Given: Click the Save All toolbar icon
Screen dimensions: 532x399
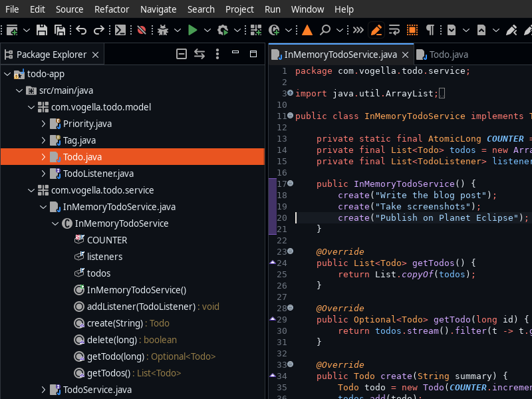Looking at the screenshot, I should [60, 30].
